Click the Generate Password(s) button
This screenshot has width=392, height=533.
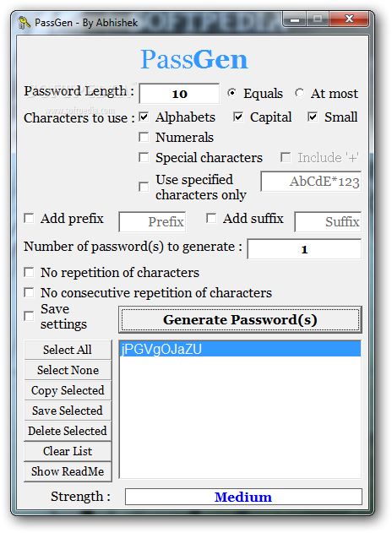coord(240,320)
